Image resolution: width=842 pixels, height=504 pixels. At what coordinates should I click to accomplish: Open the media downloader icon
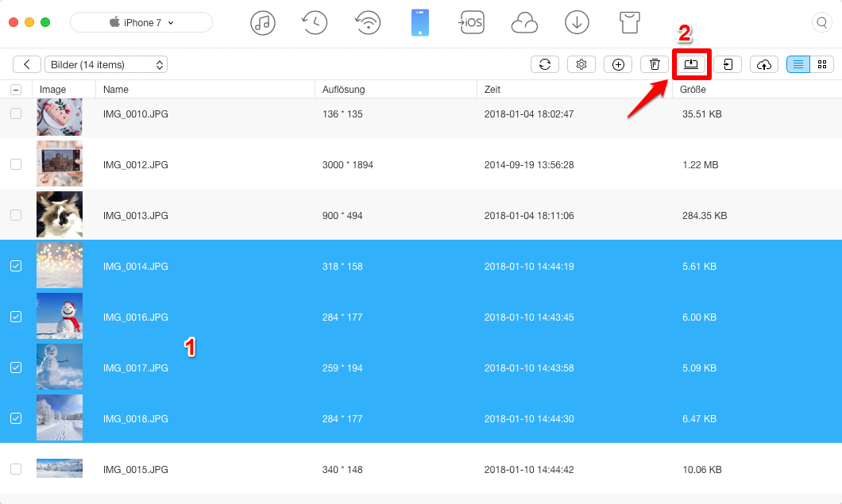click(577, 23)
